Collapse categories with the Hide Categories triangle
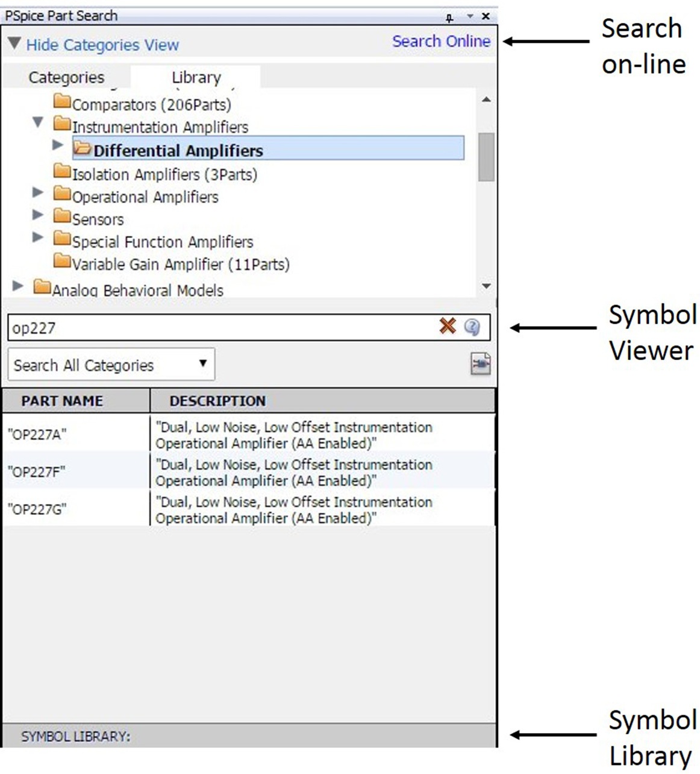 coord(14,44)
